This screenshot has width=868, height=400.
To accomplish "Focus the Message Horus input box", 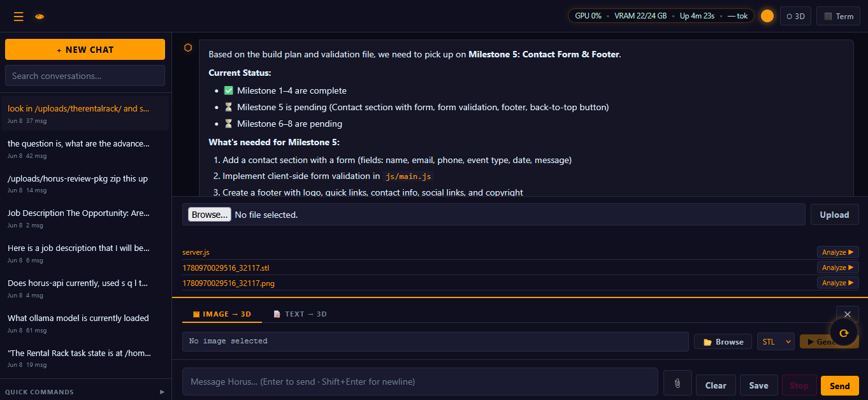I will (420, 382).
